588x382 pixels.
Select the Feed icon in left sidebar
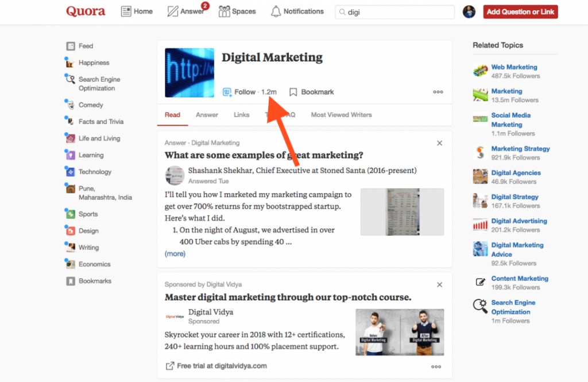point(71,46)
